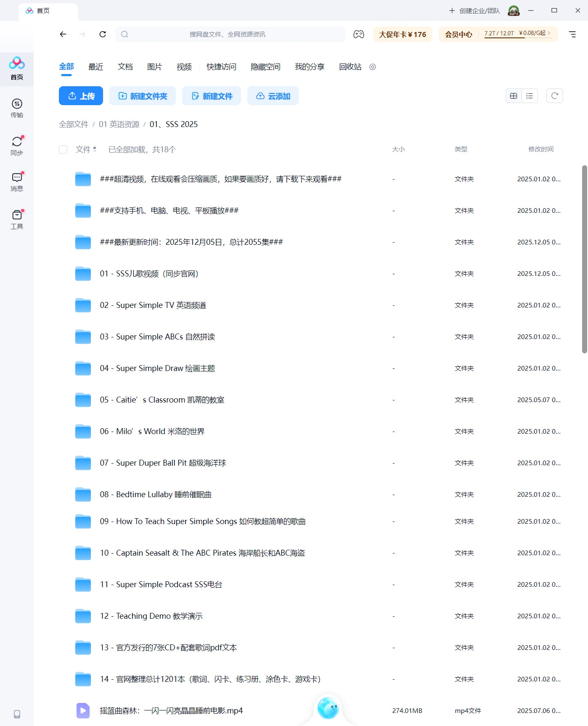
Task: Sort by the 修改时间 column header
Action: 541,149
